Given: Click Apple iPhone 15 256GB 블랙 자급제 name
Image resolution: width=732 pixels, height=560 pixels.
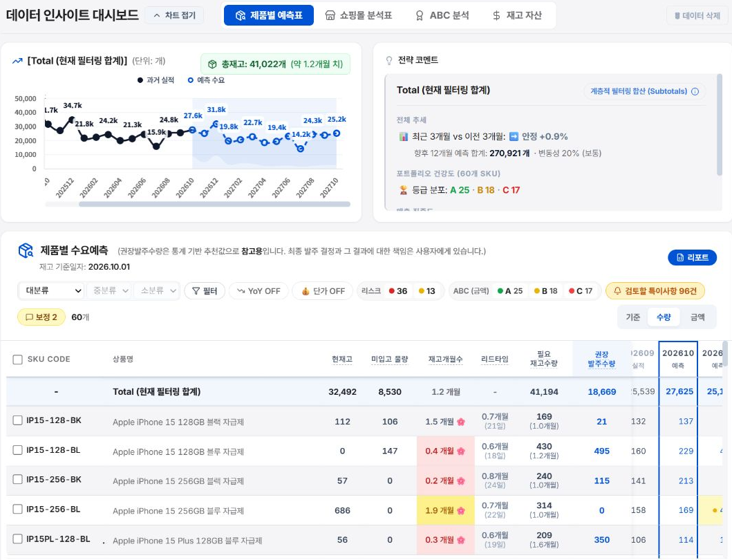Looking at the screenshot, I should 178,481.
